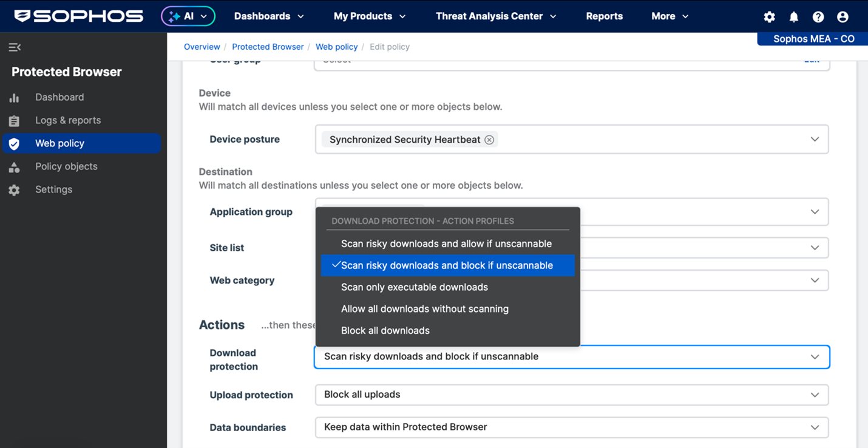Expand the Device posture dropdown
Screen dimensions: 868x448
click(815, 139)
